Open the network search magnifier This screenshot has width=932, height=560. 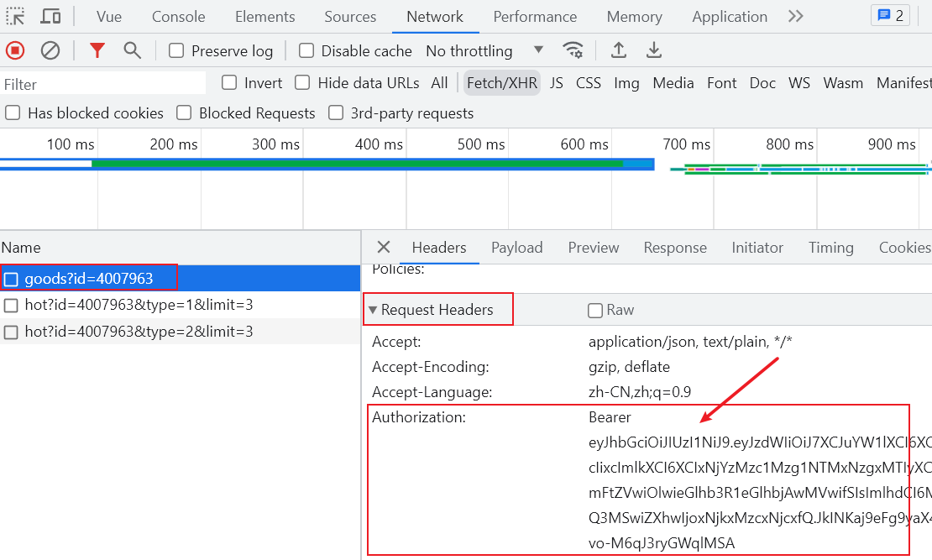coord(132,50)
